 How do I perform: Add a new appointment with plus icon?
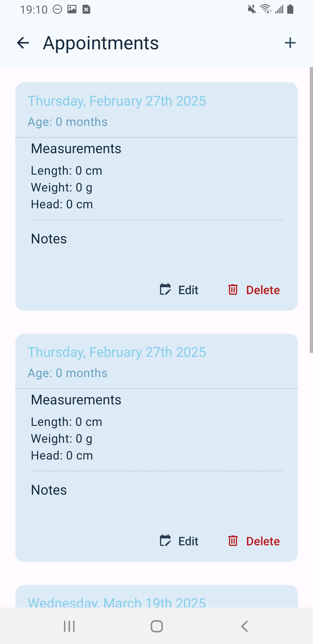point(290,43)
